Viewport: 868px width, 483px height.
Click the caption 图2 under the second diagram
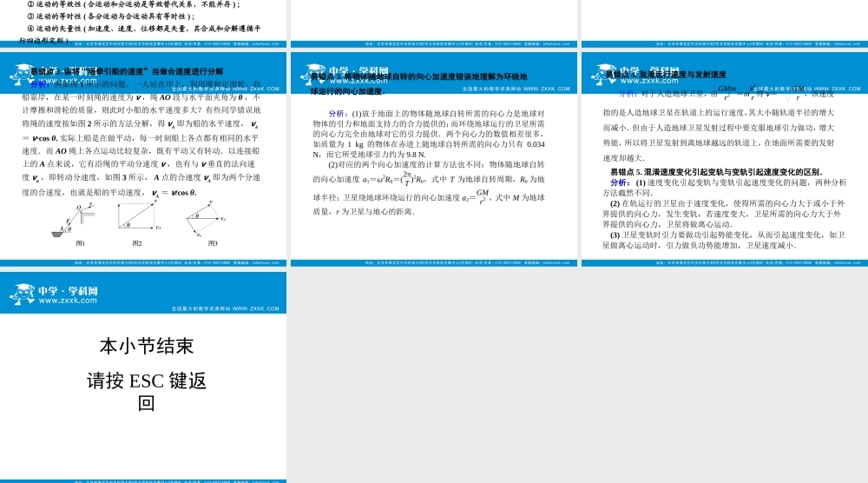click(137, 244)
